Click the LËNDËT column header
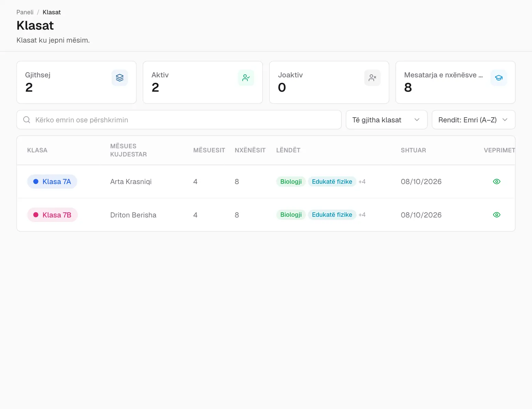 click(x=288, y=150)
